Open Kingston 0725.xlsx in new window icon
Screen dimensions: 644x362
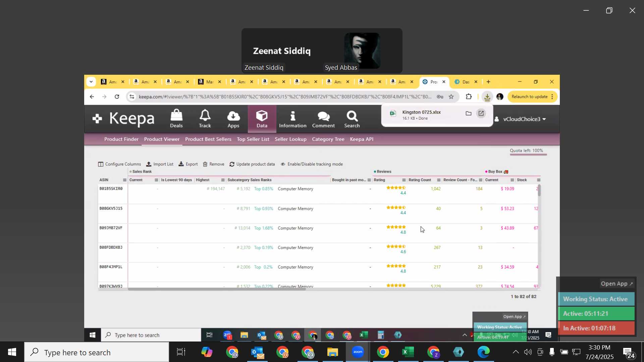[x=481, y=113]
